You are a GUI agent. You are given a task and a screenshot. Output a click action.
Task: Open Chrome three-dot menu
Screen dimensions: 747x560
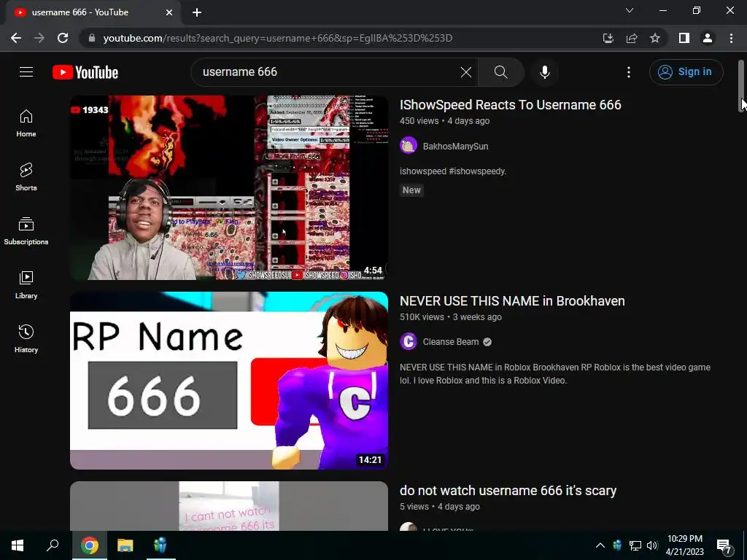[731, 38]
